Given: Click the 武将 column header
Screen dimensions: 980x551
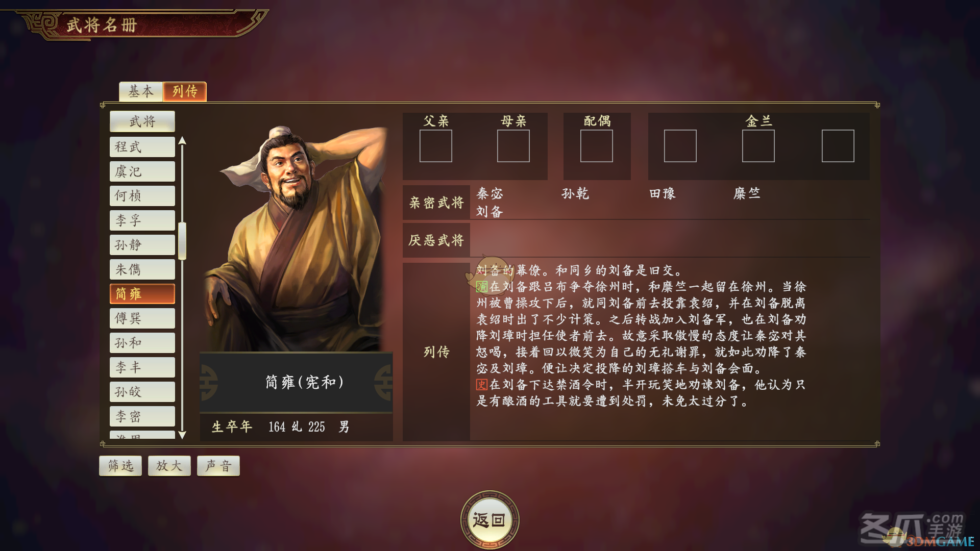Looking at the screenshot, I should (x=142, y=121).
